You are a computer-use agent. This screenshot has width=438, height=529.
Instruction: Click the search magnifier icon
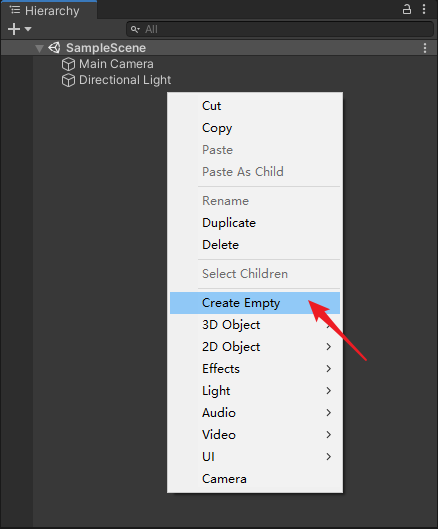[x=135, y=29]
